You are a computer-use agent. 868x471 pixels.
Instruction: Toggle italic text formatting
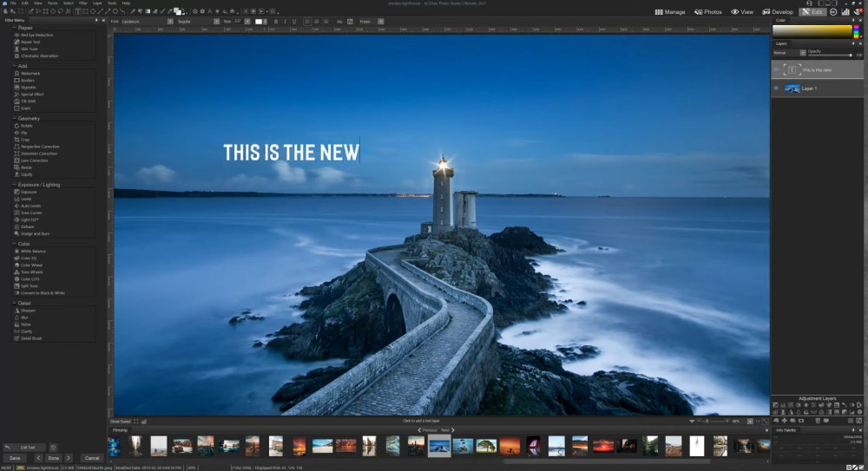(x=285, y=22)
